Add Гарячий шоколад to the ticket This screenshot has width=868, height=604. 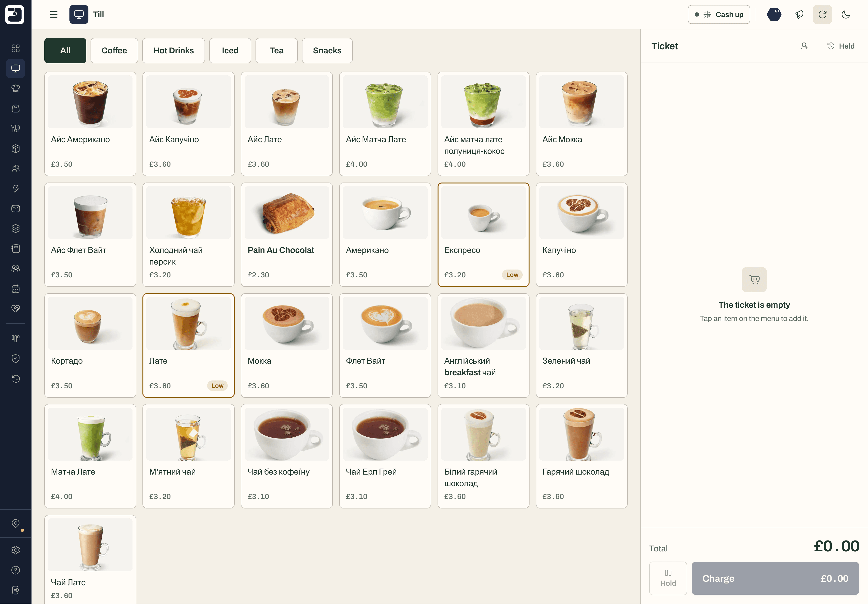(x=581, y=456)
